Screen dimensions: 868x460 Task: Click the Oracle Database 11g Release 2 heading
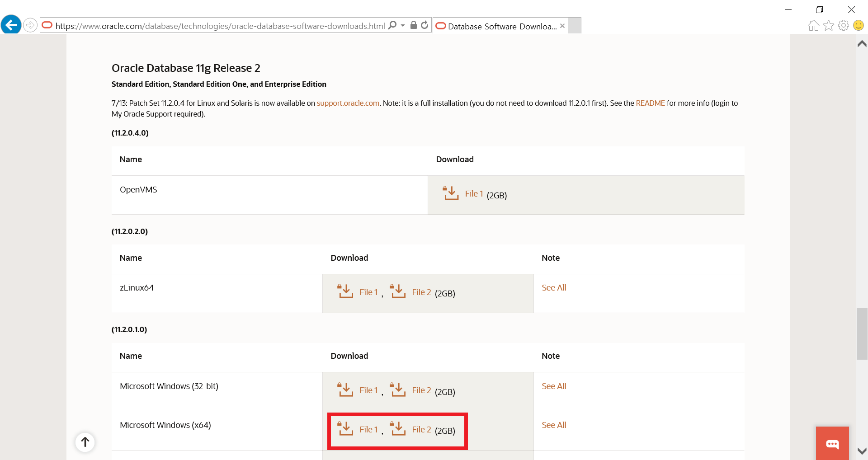pyautogui.click(x=186, y=68)
